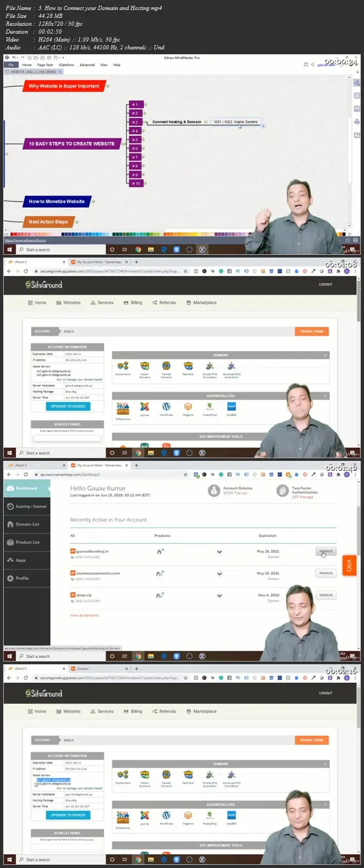Click the Search cPanel field in 00:01:08 frame
Screen dimensions: 364x868
[67, 437]
